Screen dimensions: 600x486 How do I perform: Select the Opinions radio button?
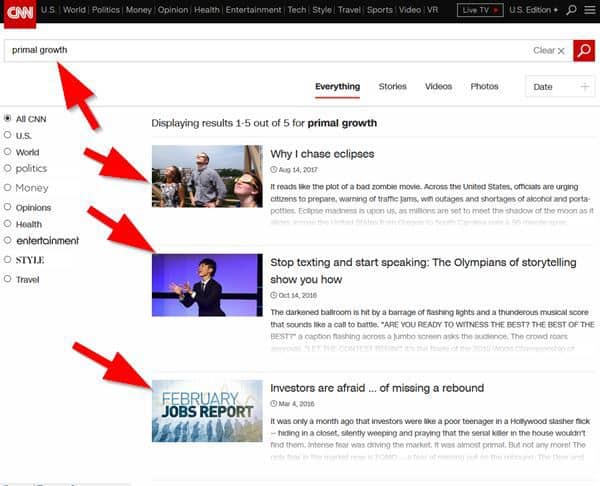pos(7,207)
